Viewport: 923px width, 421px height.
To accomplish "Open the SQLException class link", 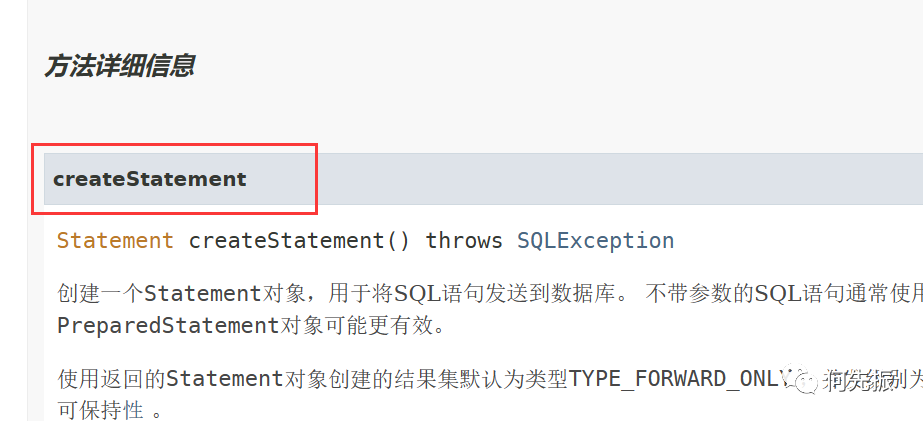I will 596,241.
